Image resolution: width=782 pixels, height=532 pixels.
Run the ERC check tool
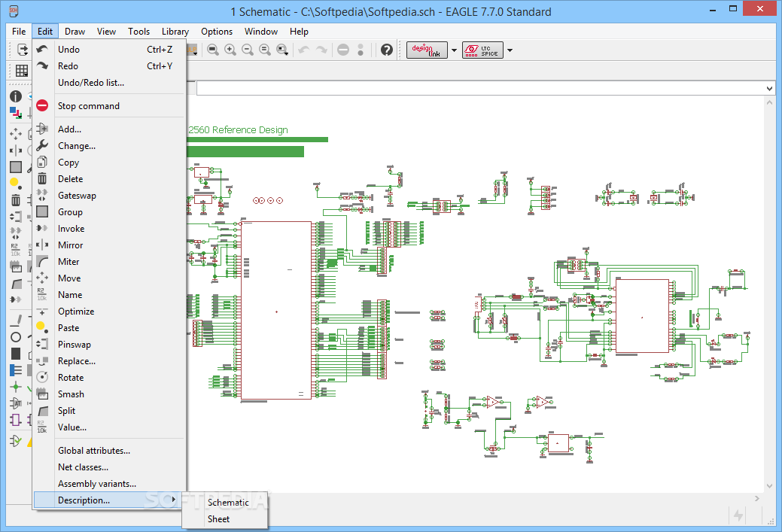16,441
